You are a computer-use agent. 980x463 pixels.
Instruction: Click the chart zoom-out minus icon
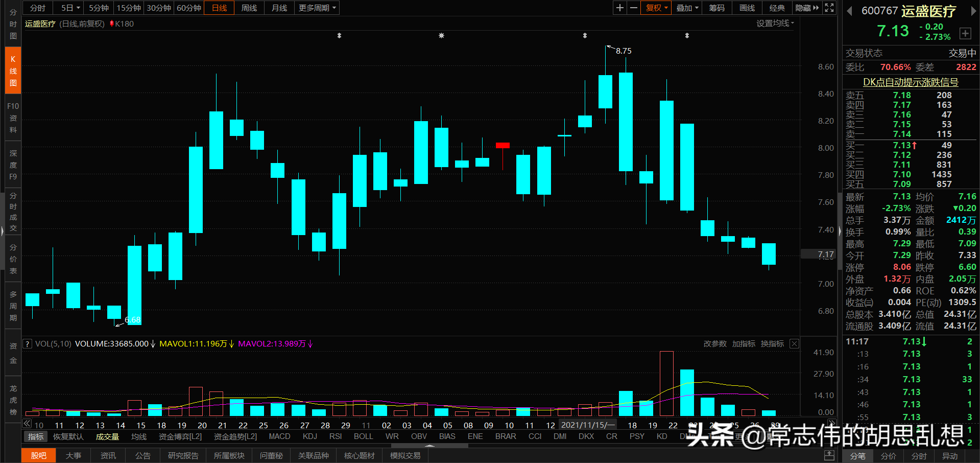click(633, 8)
